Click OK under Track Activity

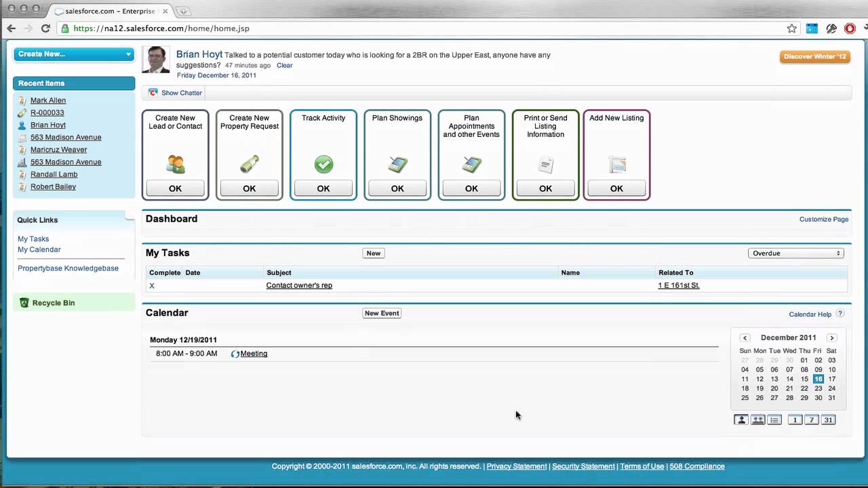point(323,188)
